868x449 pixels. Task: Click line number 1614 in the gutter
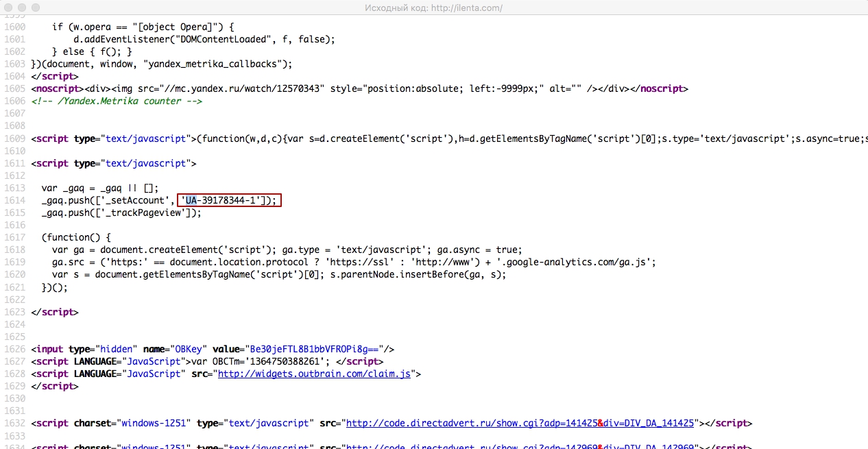[14, 200]
